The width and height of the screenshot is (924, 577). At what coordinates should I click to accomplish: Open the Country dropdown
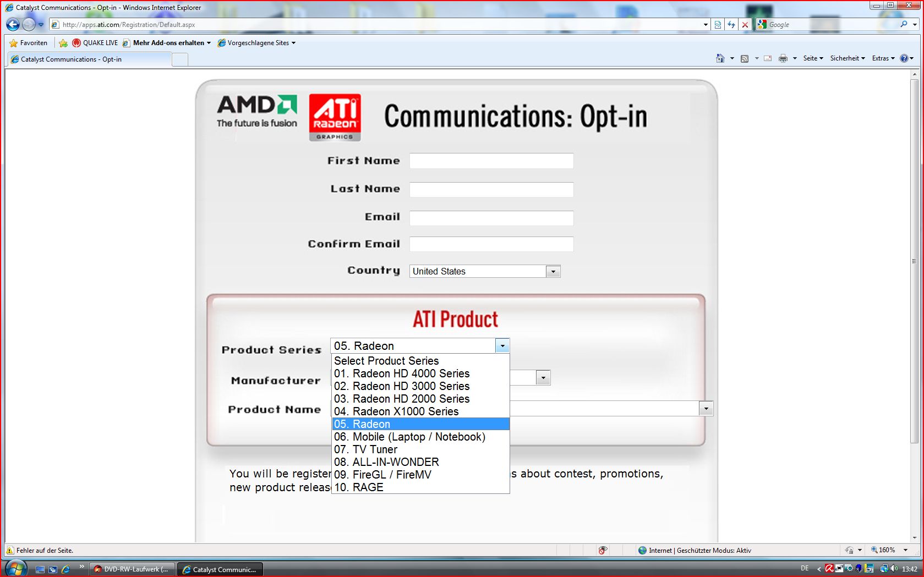(x=485, y=271)
